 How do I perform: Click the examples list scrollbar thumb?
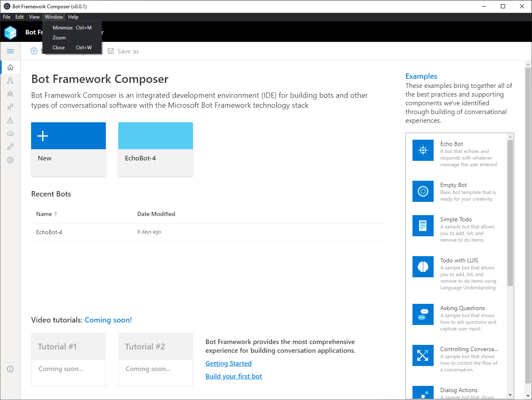click(510, 213)
